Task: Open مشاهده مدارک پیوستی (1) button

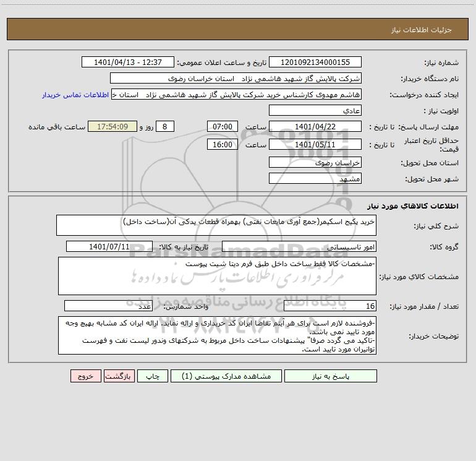Action: point(226,376)
